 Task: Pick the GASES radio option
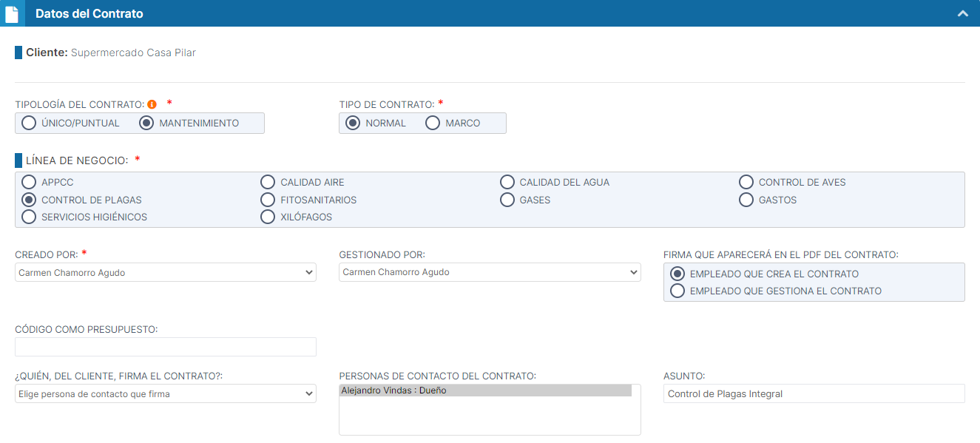pos(507,200)
